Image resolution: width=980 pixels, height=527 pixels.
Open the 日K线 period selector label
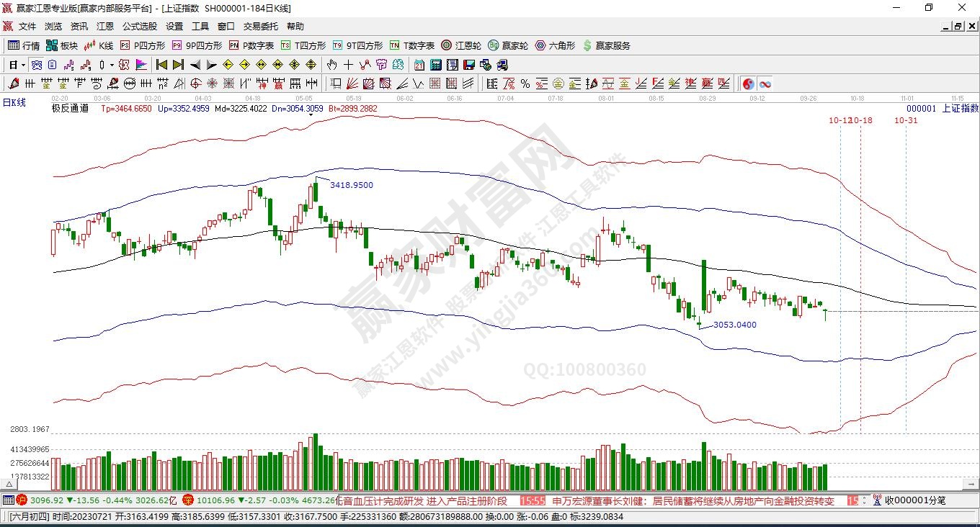pos(14,103)
